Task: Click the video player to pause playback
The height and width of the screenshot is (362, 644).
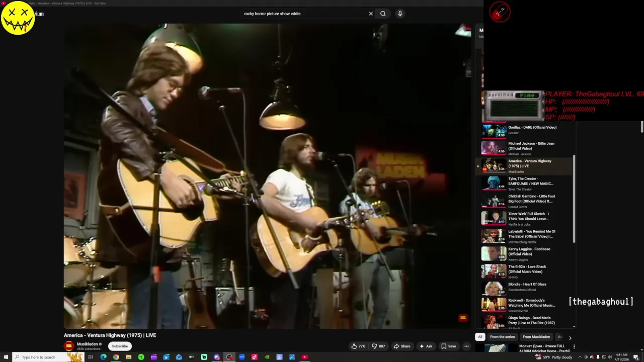Action: 267,176
